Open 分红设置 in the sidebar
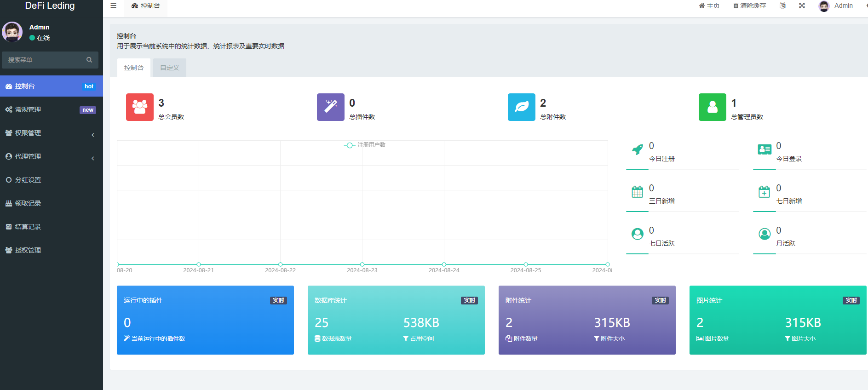The width and height of the screenshot is (868, 390). pos(28,180)
